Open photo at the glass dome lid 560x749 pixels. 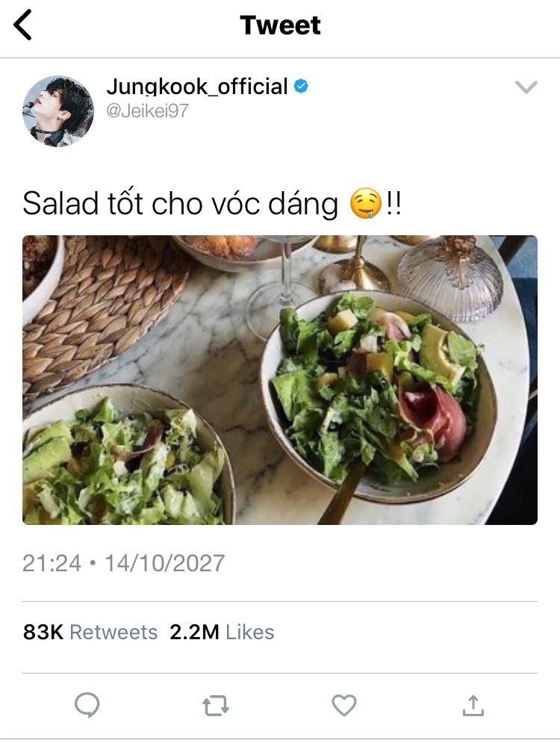click(450, 276)
